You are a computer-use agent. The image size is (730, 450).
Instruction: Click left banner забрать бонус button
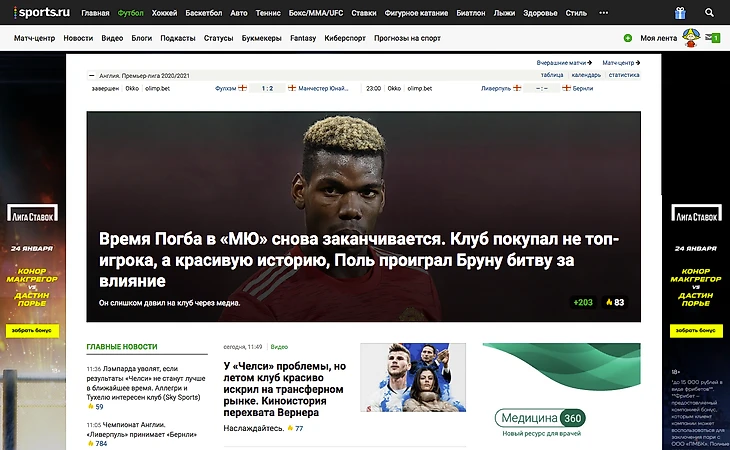(x=32, y=330)
